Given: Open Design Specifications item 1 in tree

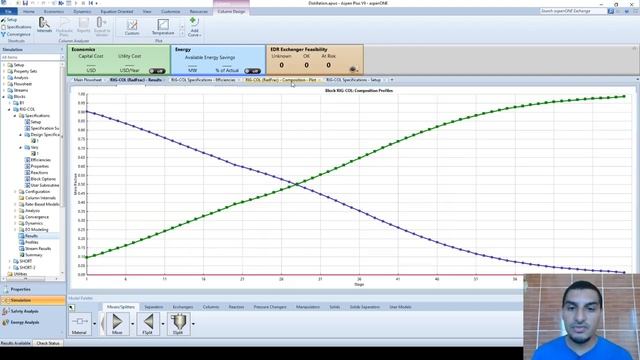Looking at the screenshot, I should [36, 141].
